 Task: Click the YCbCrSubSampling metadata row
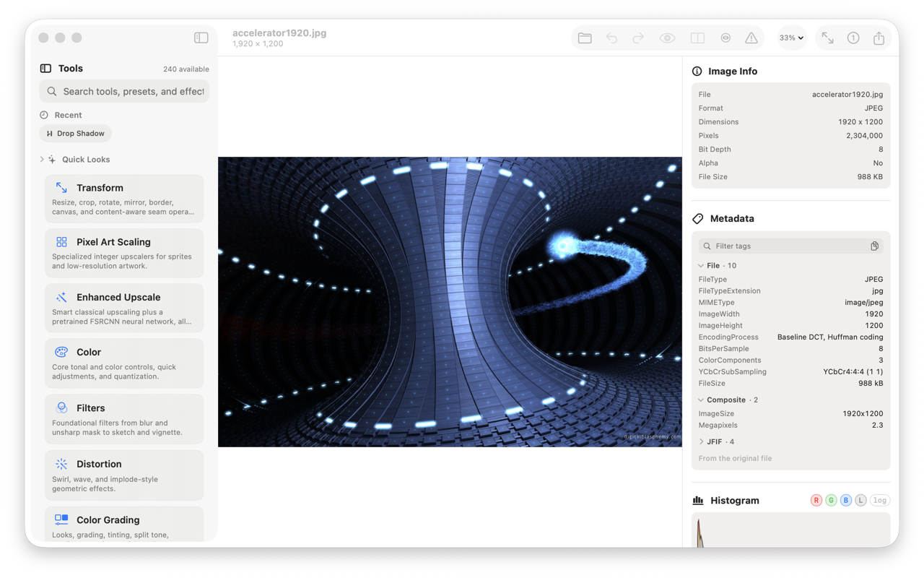(x=790, y=372)
